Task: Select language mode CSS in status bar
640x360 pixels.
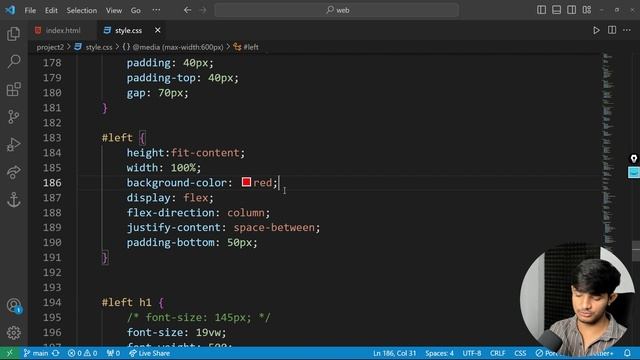Action: coord(520,353)
